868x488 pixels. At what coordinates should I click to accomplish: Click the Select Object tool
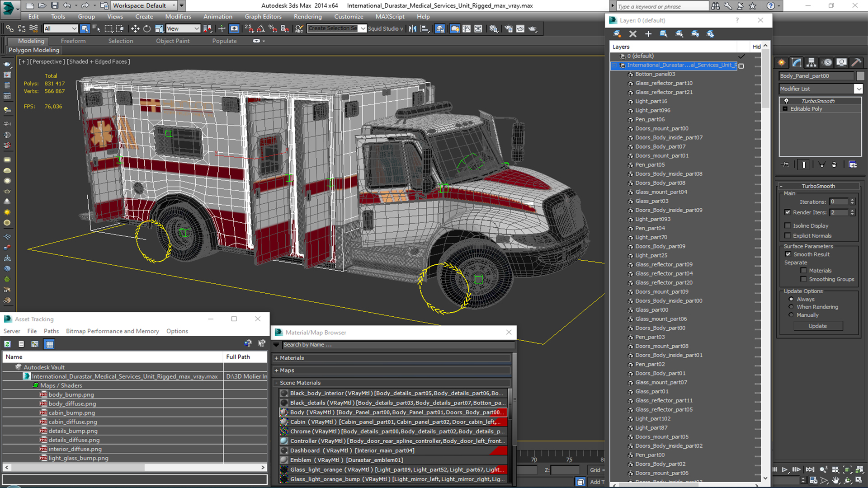click(x=85, y=28)
